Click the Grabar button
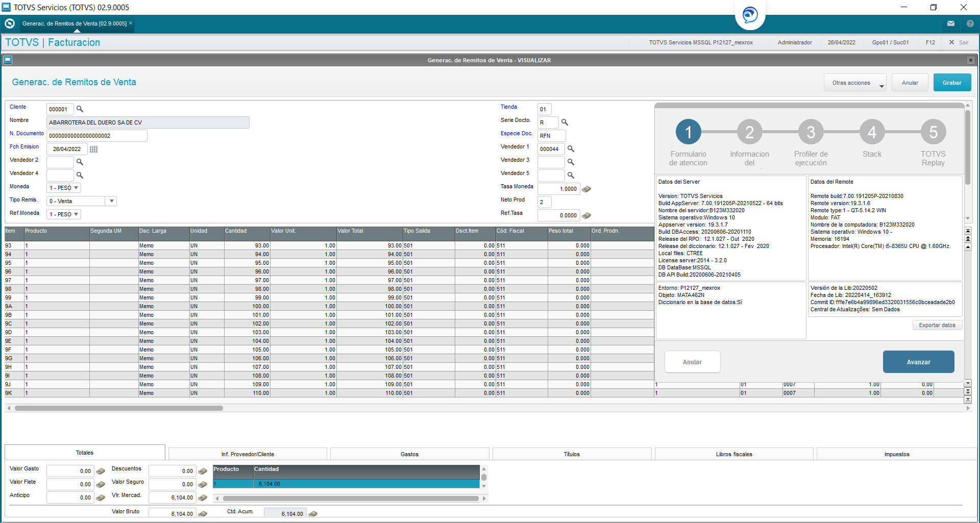The width and height of the screenshot is (980, 523). coord(952,83)
